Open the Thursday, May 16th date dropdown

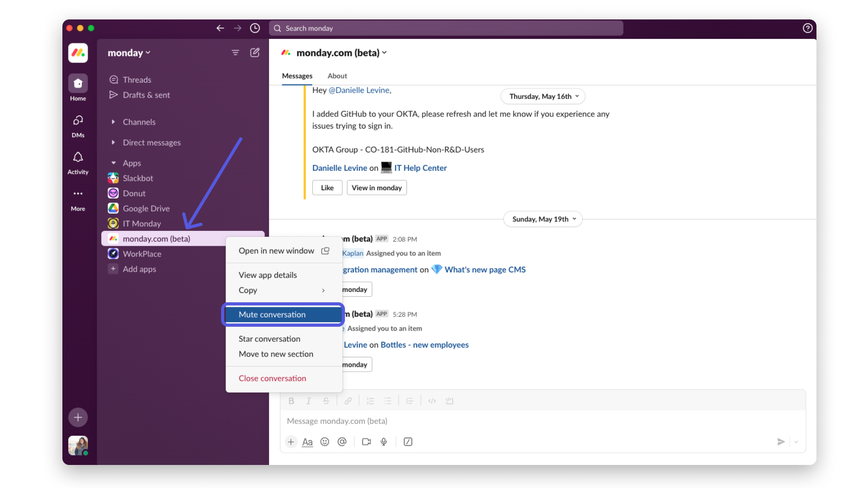543,96
